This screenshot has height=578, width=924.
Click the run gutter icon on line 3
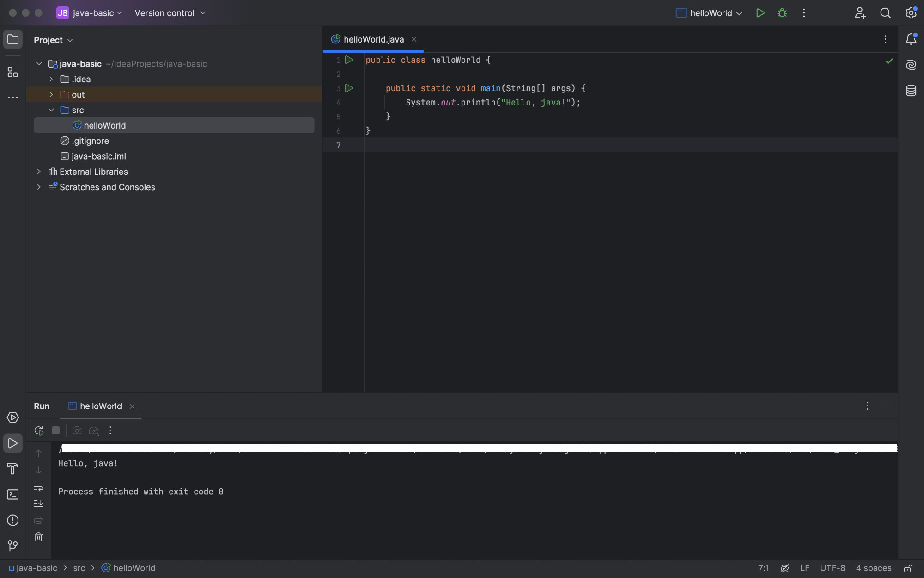[349, 88]
